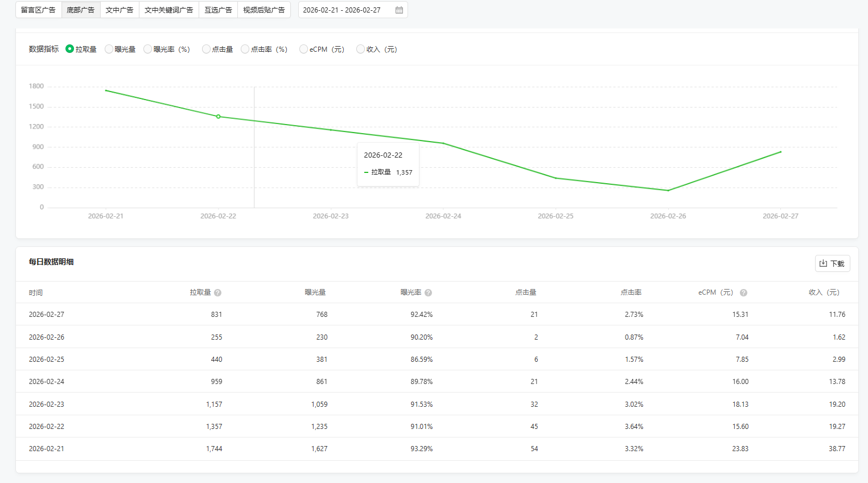Click the calendar icon in date range field
This screenshot has width=868, height=483.
399,10
